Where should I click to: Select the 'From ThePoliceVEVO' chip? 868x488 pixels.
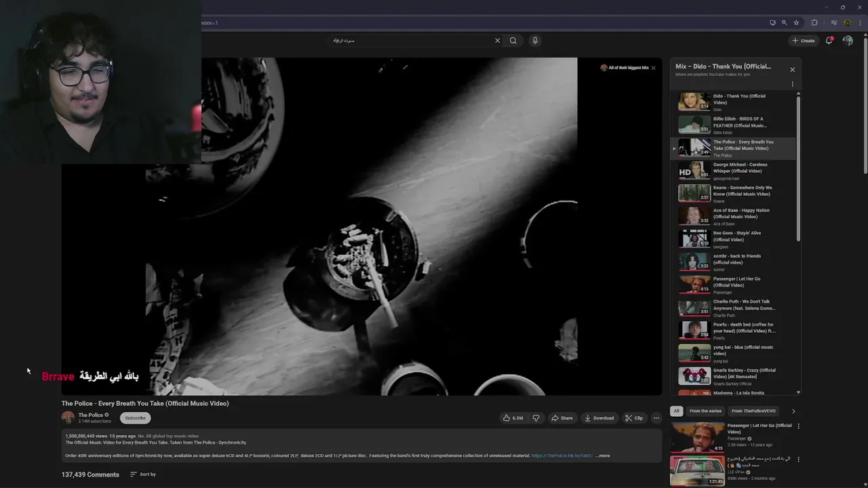[x=753, y=411]
